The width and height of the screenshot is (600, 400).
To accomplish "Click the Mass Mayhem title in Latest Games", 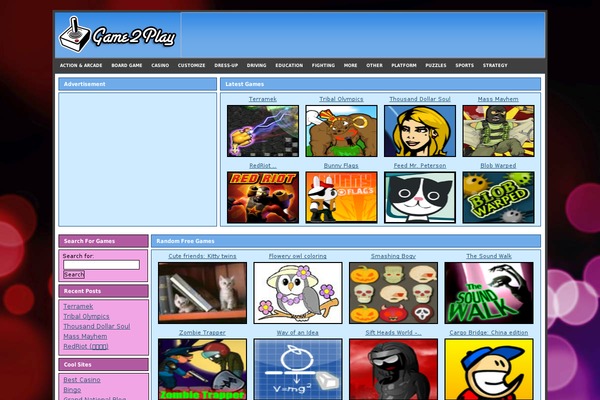I will click(x=498, y=99).
